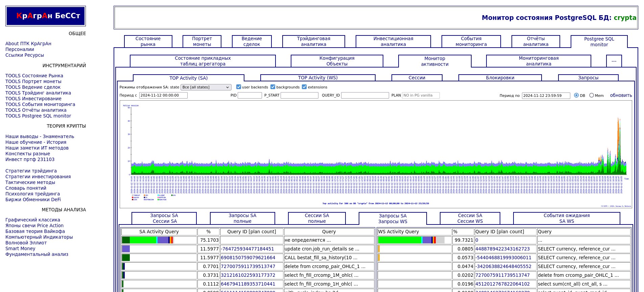
Task: Open query ID 6908150759079621664 link
Action: (x=248, y=258)
